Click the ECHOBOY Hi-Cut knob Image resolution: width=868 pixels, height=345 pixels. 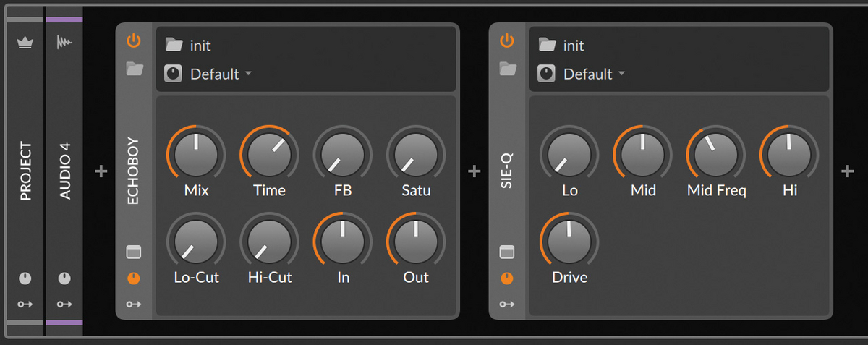[269, 241]
